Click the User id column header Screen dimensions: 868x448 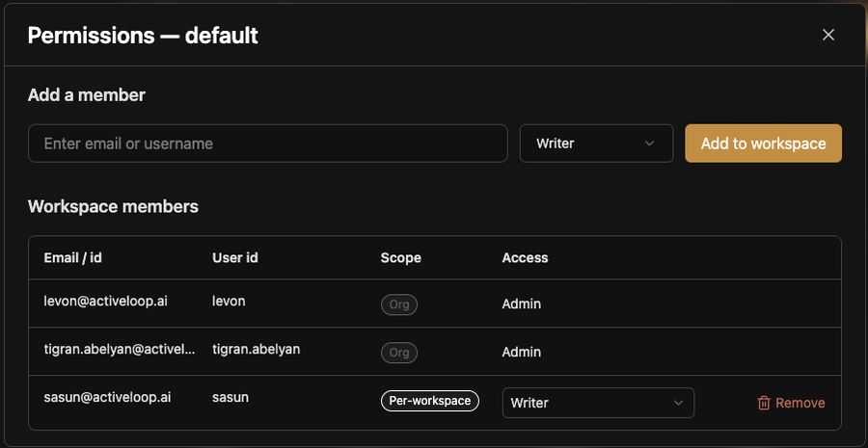coord(235,258)
